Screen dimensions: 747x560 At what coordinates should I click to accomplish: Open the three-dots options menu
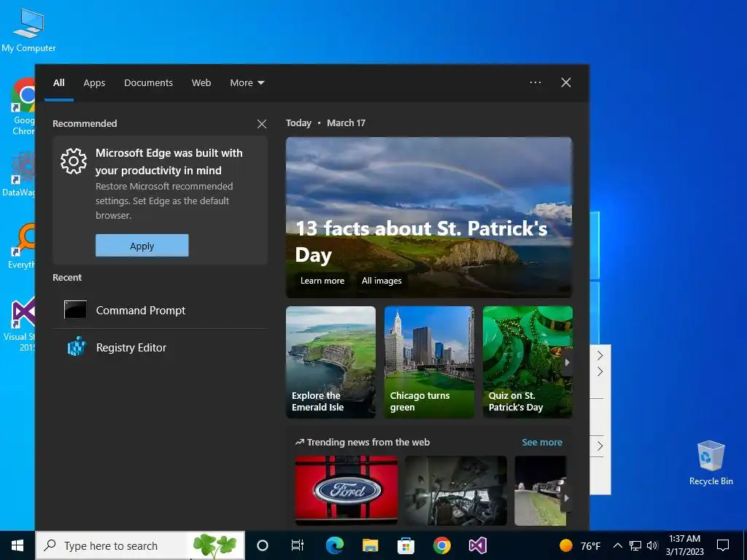point(535,82)
